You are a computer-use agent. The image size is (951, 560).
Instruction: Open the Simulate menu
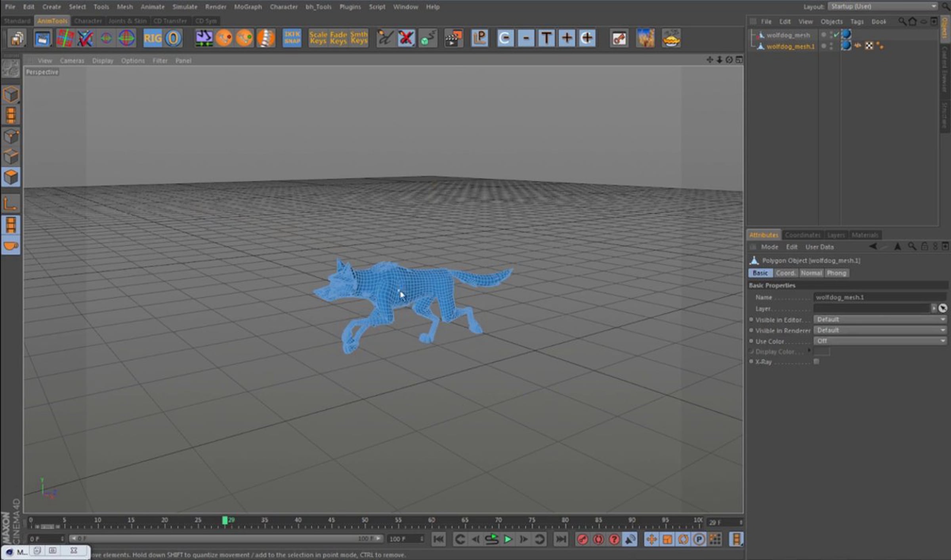point(185,7)
